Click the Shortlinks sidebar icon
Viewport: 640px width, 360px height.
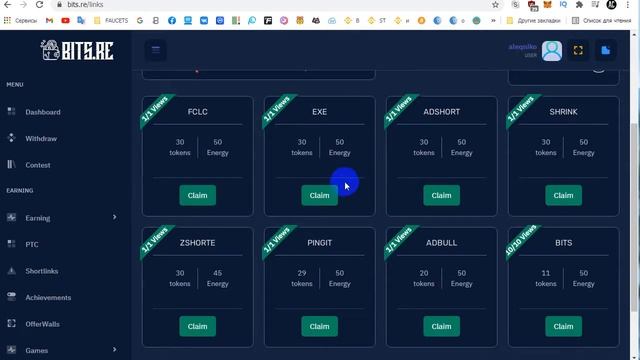(11, 270)
